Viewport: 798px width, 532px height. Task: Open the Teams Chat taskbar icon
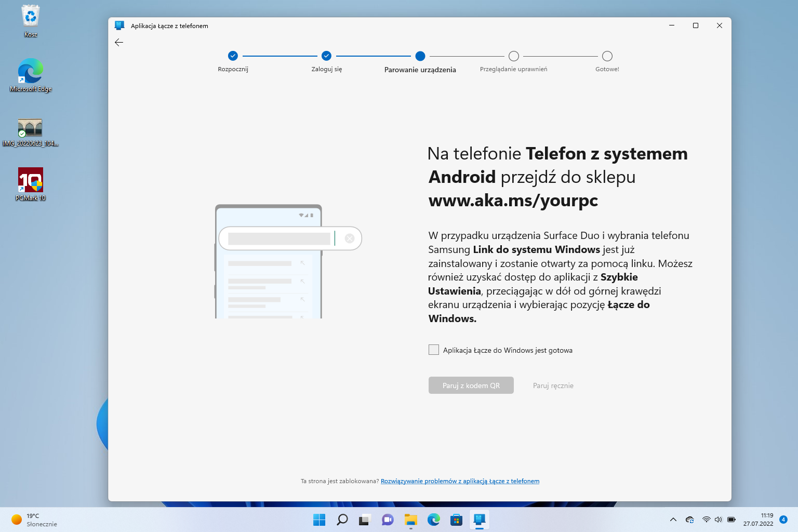click(388, 520)
